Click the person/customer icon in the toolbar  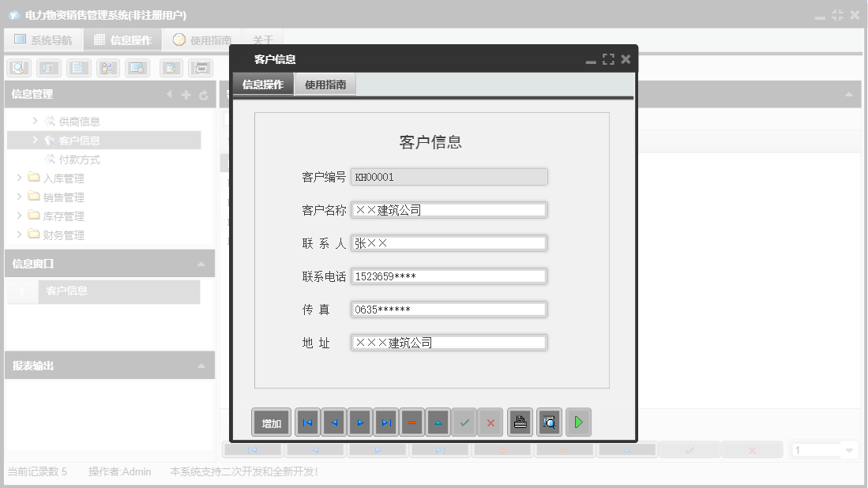coord(107,68)
